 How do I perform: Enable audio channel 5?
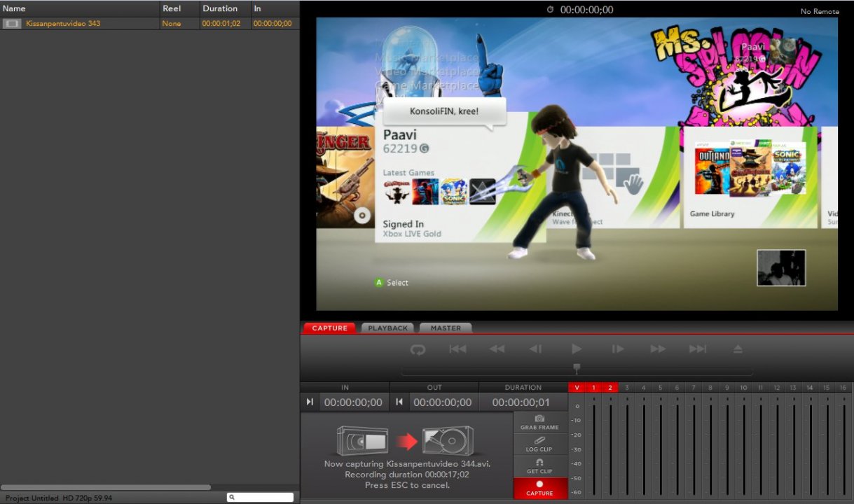click(x=660, y=388)
